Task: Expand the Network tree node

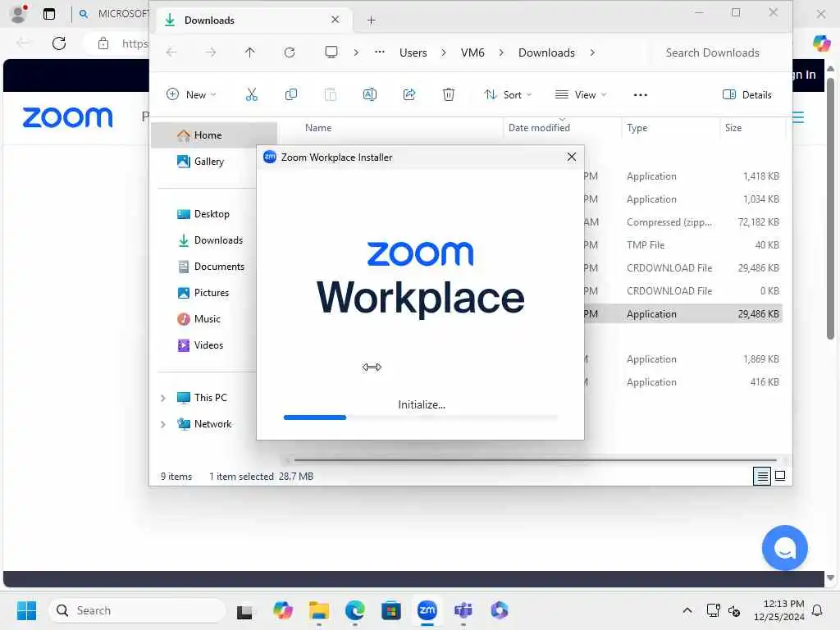Action: pyautogui.click(x=163, y=424)
